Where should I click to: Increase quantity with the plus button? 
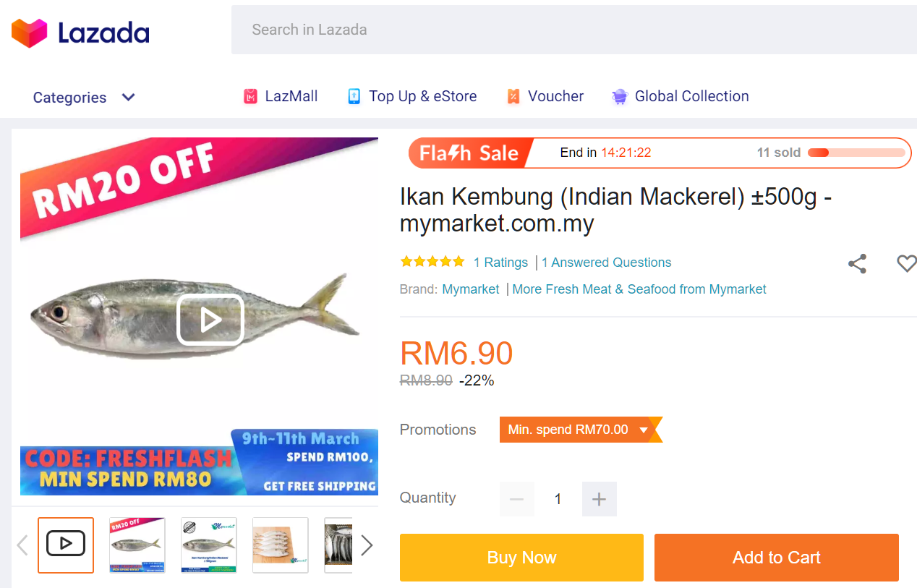pyautogui.click(x=599, y=498)
